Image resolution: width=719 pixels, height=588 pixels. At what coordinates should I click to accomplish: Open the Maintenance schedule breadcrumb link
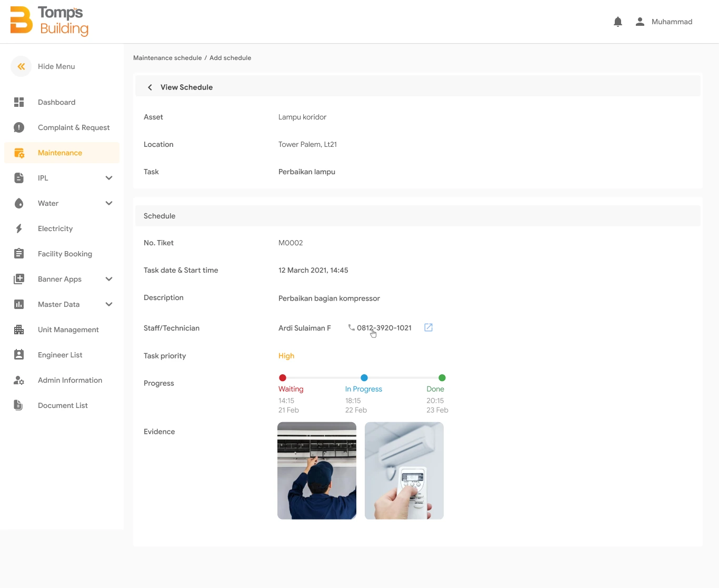167,57
